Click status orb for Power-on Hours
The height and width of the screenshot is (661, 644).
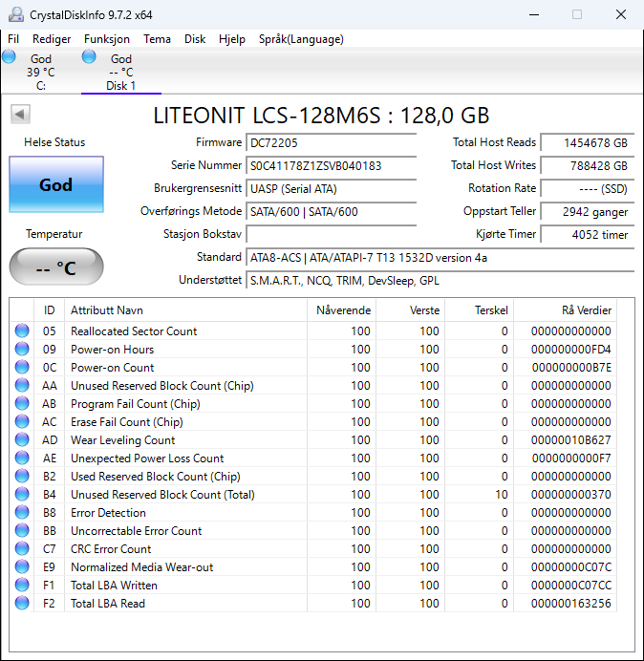(x=22, y=349)
